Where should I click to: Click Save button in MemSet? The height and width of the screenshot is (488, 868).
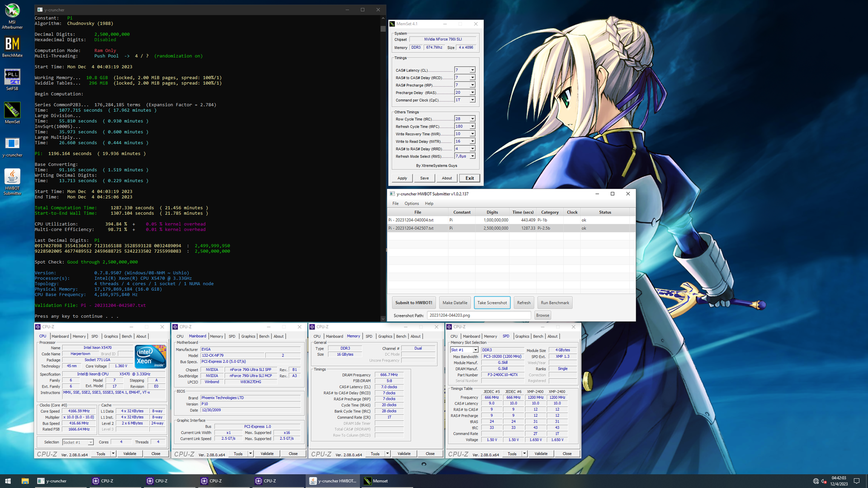pyautogui.click(x=425, y=178)
